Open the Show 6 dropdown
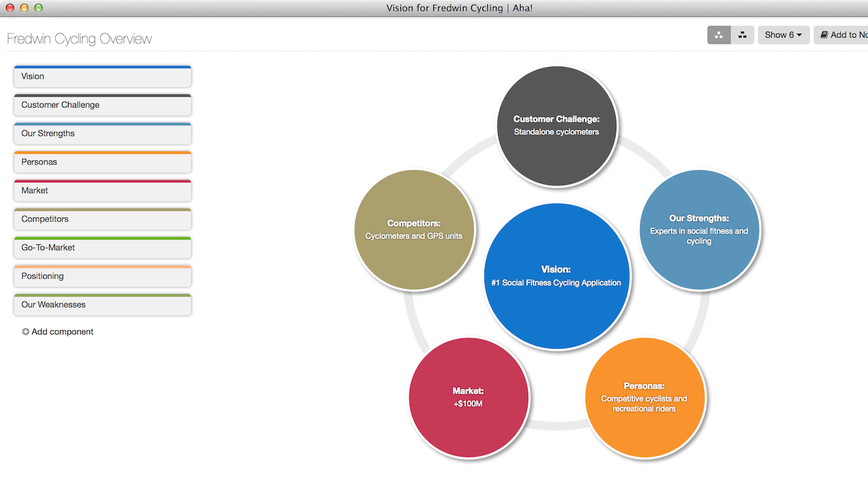Screen dimensions: 868x490 783,35
